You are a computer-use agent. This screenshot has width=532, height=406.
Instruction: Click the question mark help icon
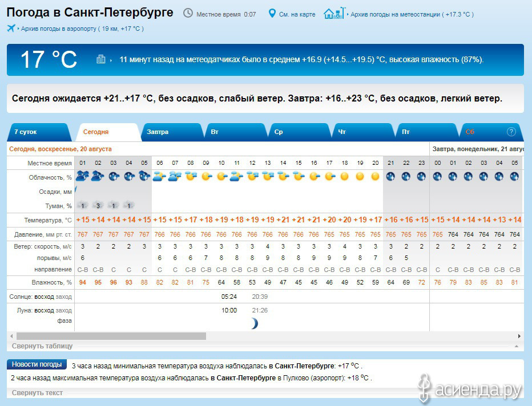(511, 132)
